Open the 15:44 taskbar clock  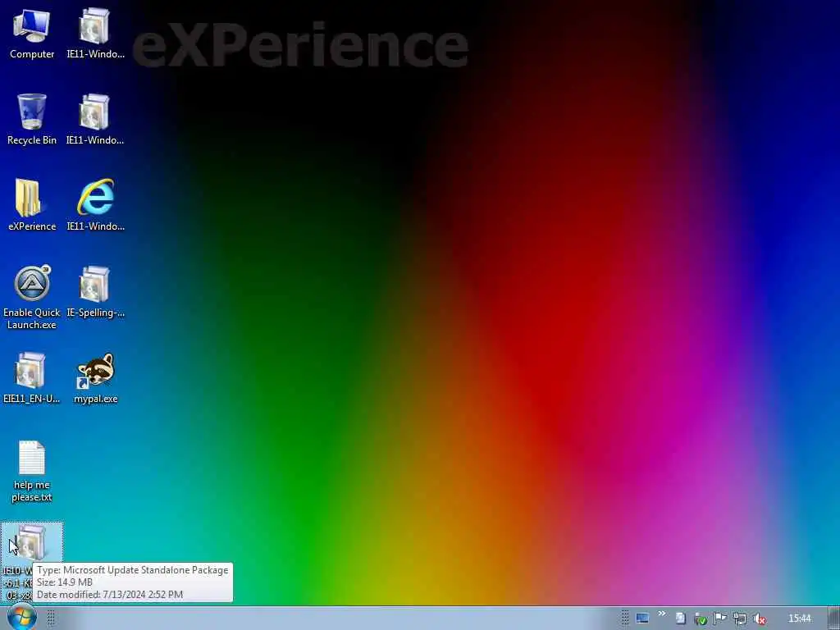point(799,619)
